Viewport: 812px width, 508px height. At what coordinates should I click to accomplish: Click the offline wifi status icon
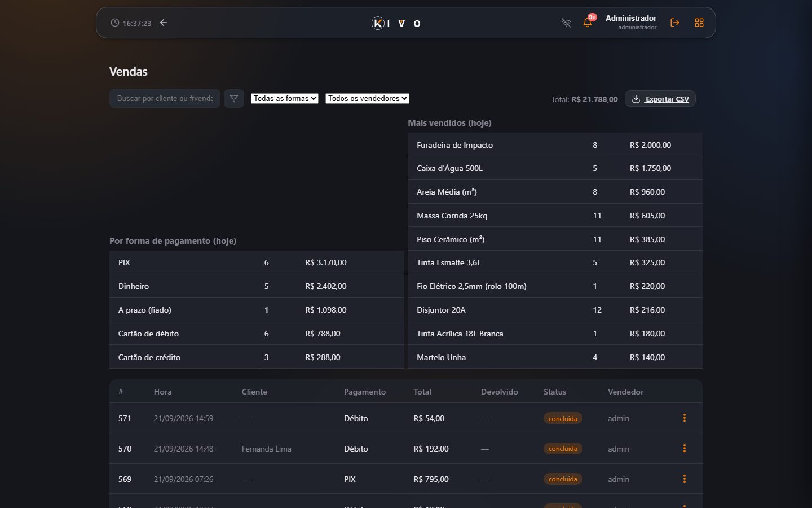click(x=566, y=23)
